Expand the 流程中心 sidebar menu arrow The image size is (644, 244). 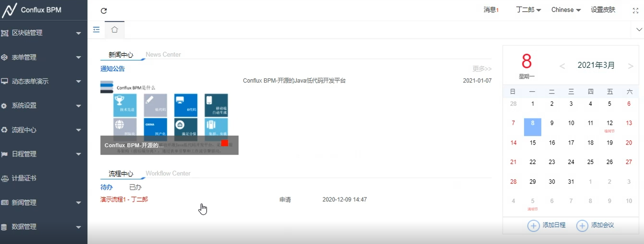79,130
